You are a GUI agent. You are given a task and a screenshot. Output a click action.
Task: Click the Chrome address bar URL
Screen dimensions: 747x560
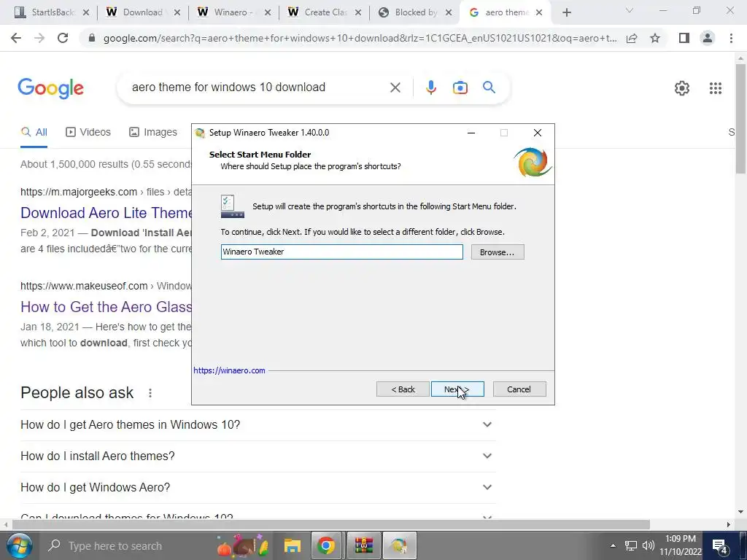point(360,39)
